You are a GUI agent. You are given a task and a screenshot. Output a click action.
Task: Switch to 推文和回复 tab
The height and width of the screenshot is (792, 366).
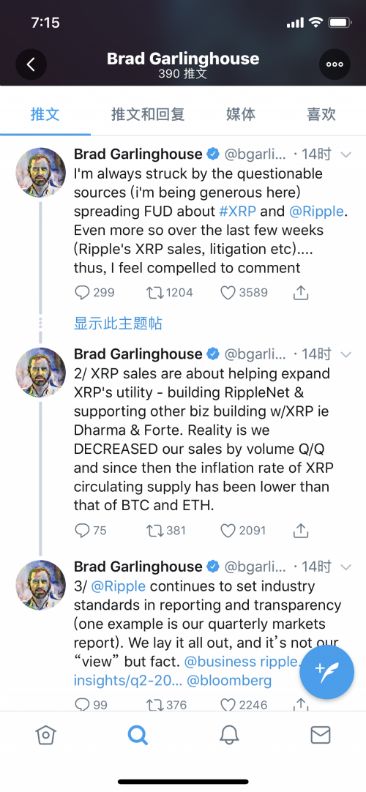(x=148, y=114)
